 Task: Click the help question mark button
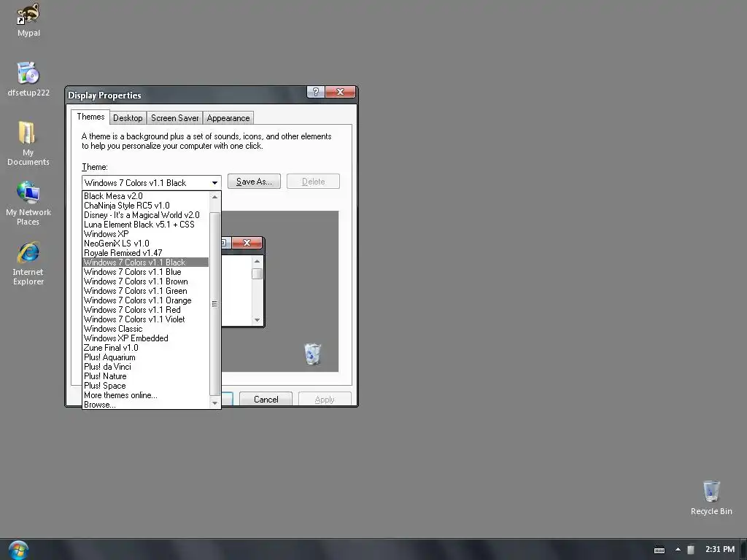(x=316, y=92)
